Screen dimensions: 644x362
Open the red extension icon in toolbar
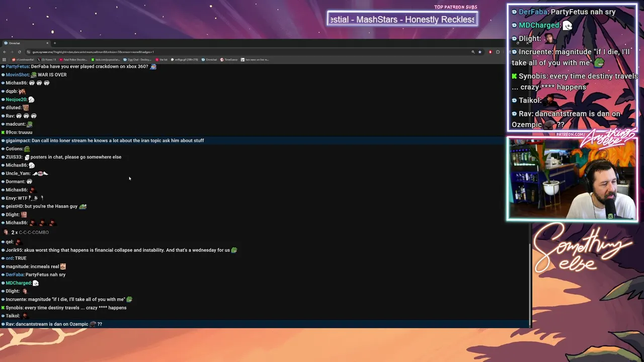pos(491,52)
